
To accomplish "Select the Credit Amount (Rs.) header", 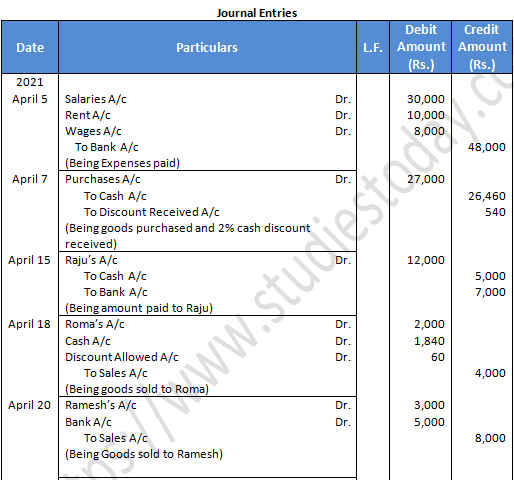I will [482, 47].
